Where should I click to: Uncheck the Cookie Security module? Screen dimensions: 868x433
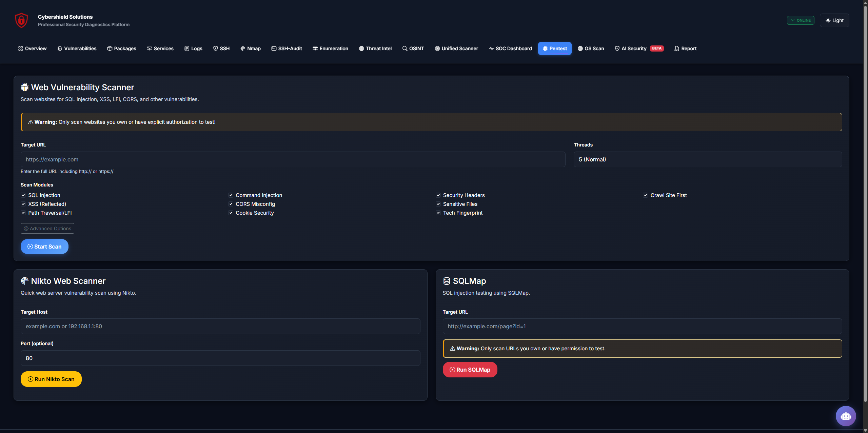point(231,213)
